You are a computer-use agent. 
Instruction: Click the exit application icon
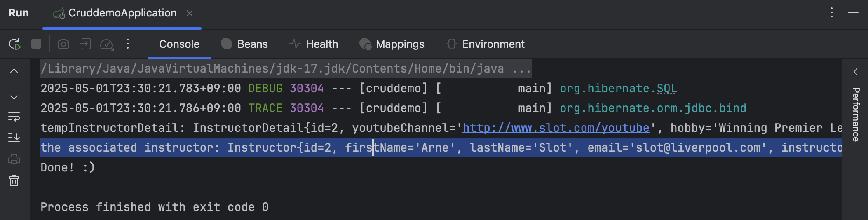(85, 44)
